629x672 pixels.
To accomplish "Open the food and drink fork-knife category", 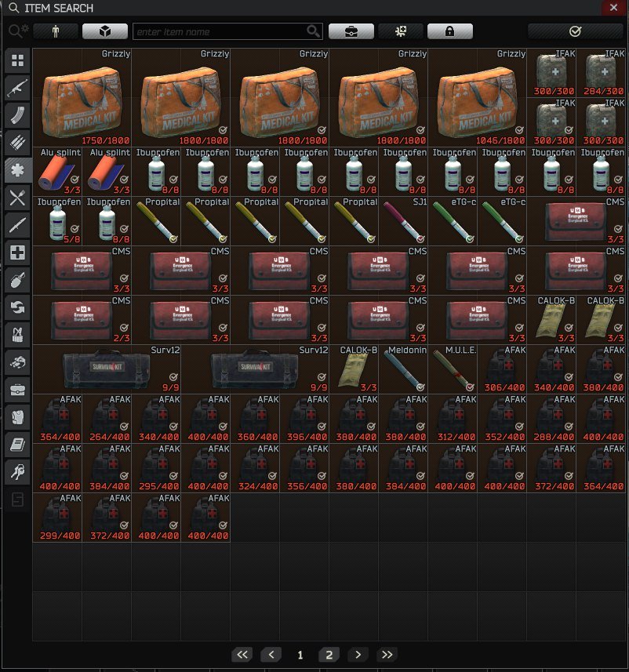I will coord(17,198).
